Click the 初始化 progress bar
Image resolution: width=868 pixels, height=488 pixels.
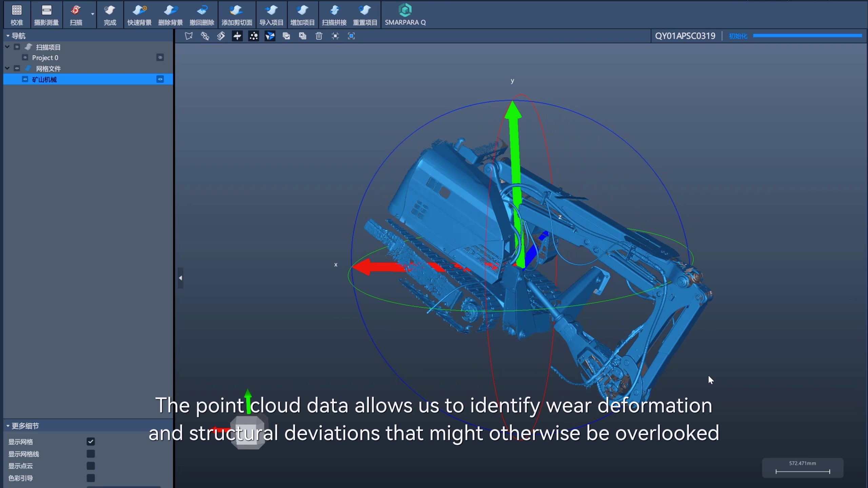(x=807, y=36)
